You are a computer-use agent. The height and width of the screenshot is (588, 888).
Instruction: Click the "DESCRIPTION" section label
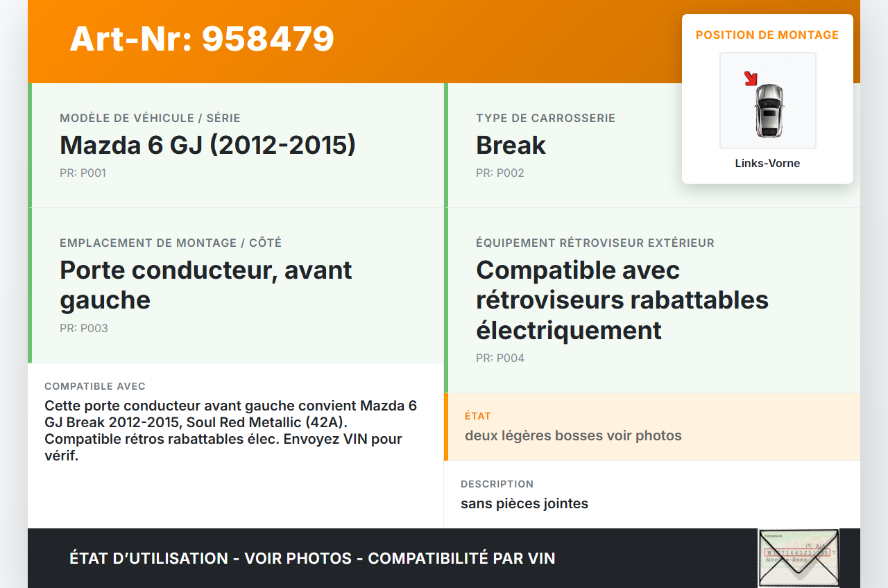[497, 484]
